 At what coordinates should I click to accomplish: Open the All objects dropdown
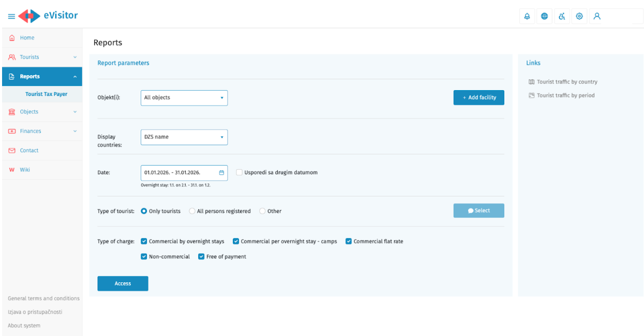(x=184, y=98)
